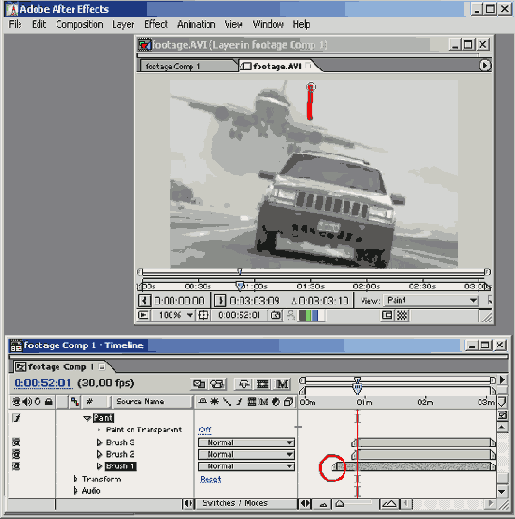Toggle the shy layers button
515x519 pixels.
[244, 384]
